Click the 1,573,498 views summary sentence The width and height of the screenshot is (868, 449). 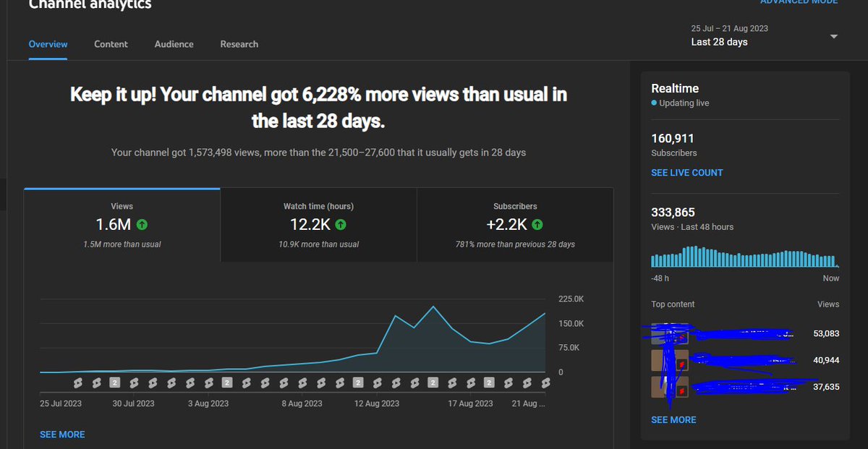click(318, 153)
